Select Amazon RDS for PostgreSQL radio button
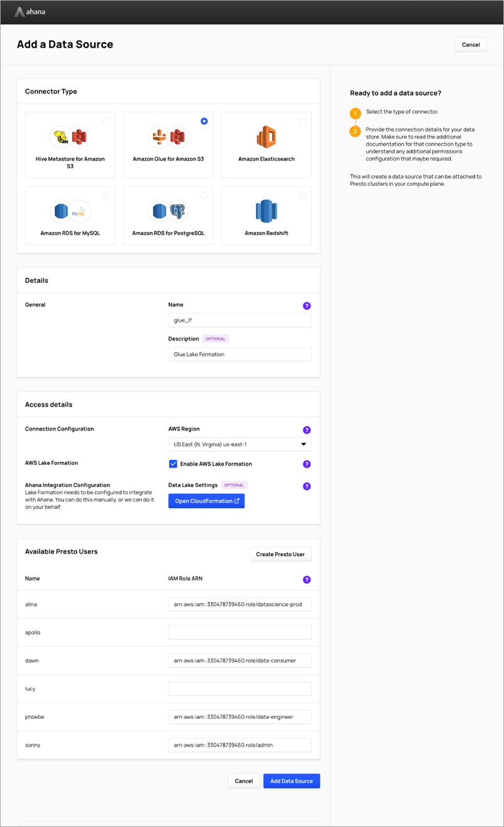The image size is (504, 827). pos(204,195)
